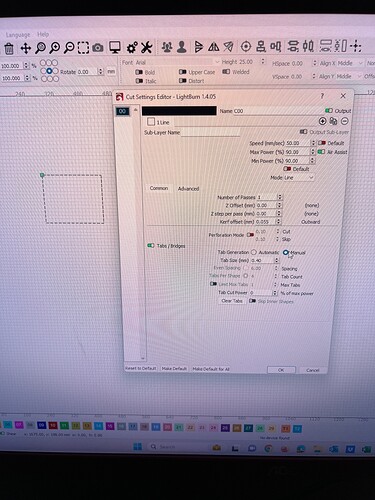375x500 pixels.
Task: Click the black layer color bar
Action: coord(179,111)
